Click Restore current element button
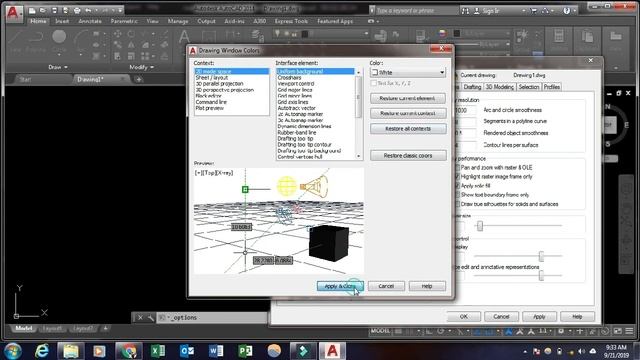This screenshot has width=640, height=360. (408, 98)
